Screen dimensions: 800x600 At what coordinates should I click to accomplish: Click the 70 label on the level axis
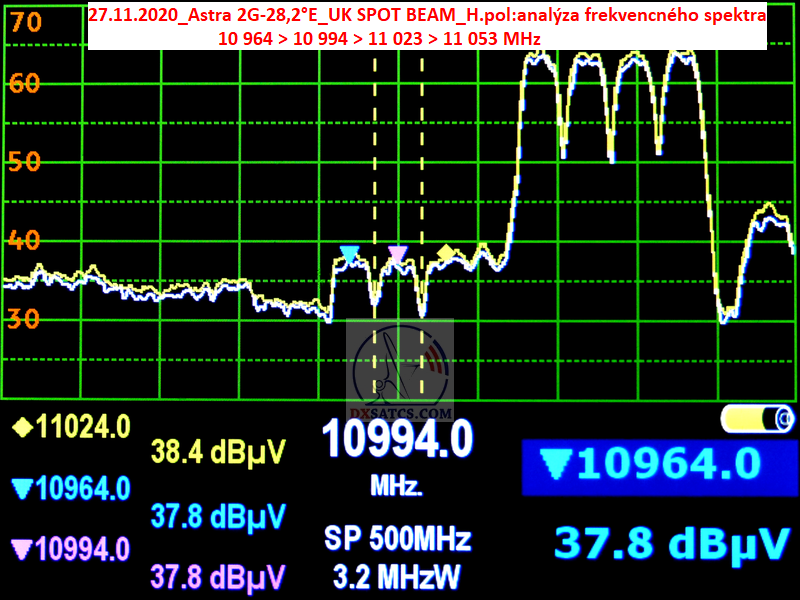click(x=25, y=22)
